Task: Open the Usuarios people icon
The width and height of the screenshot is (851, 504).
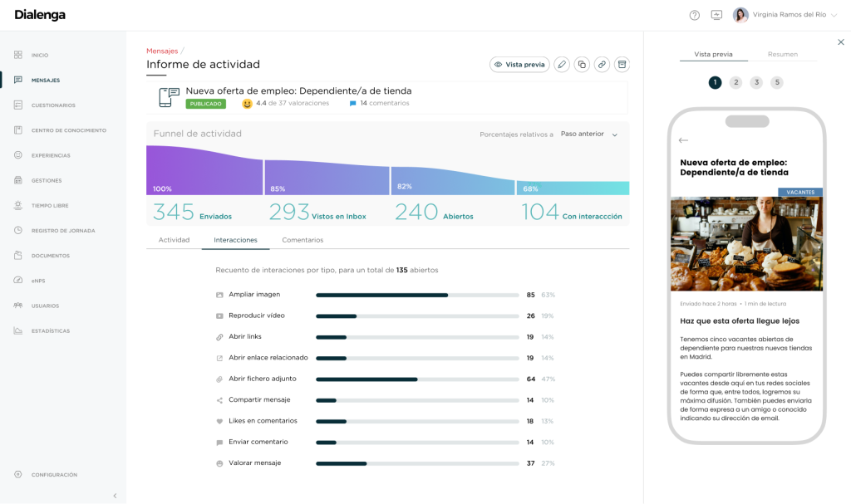Action: click(x=18, y=306)
